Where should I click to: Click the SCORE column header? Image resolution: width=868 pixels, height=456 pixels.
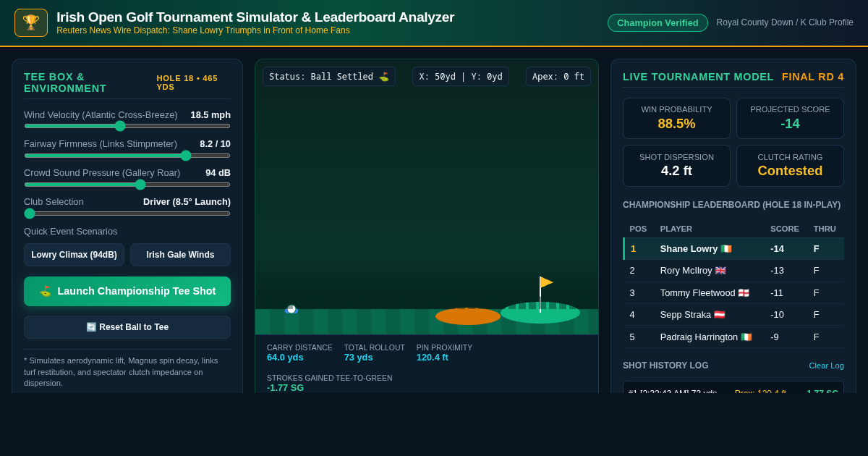(x=785, y=229)
